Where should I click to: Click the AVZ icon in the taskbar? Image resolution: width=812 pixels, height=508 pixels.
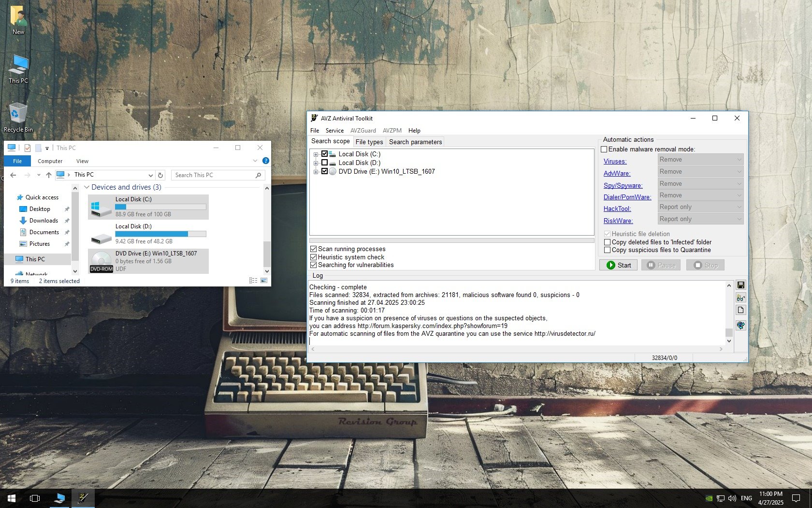pyautogui.click(x=83, y=498)
